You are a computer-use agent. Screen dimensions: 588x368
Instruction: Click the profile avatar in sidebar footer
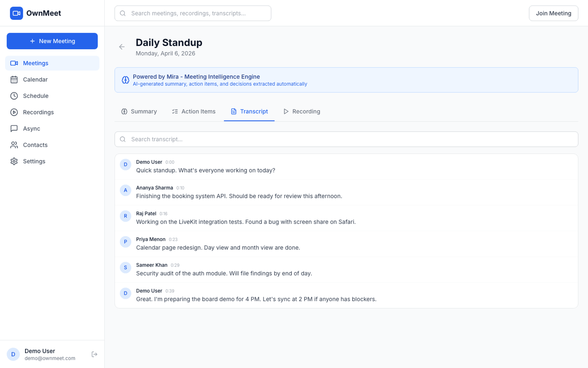click(x=13, y=354)
